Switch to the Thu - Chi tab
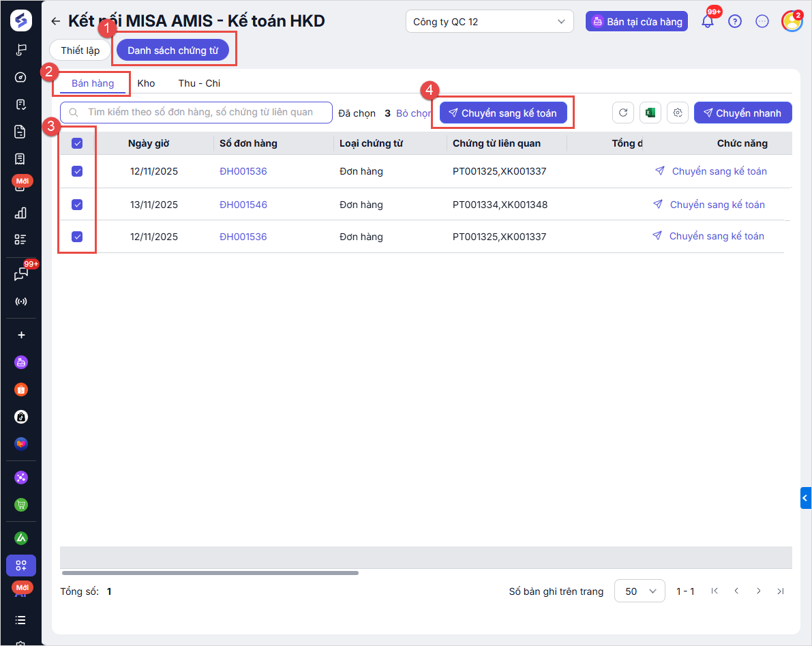Viewport: 812px width, 646px height. click(199, 83)
